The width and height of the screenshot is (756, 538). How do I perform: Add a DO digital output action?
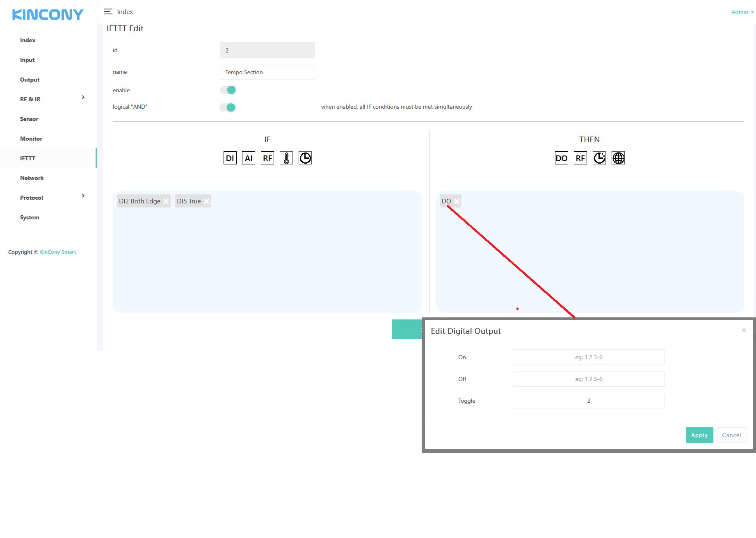pyautogui.click(x=561, y=158)
